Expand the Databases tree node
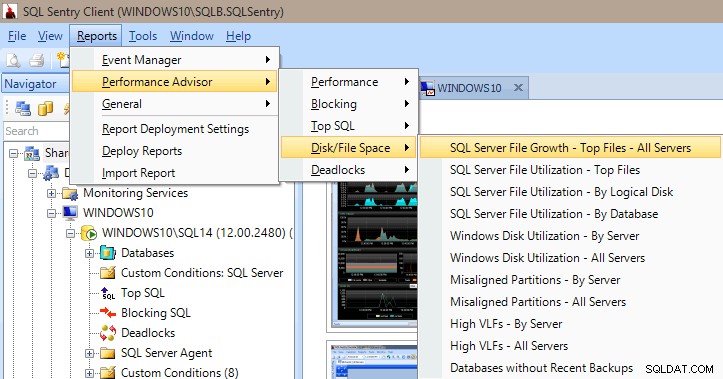 (x=89, y=253)
